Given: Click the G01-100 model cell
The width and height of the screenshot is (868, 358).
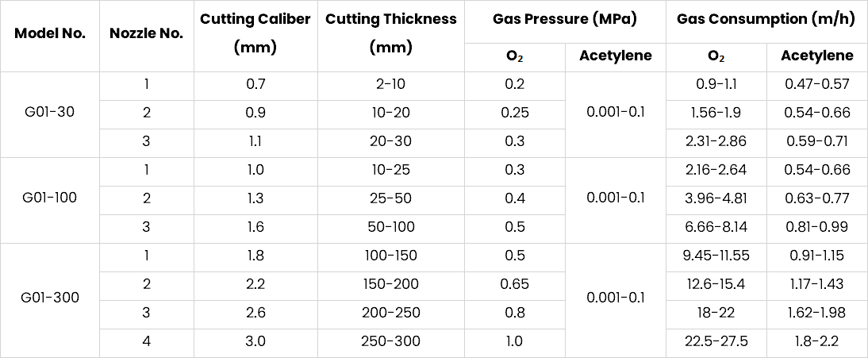Looking at the screenshot, I should 50,198.
